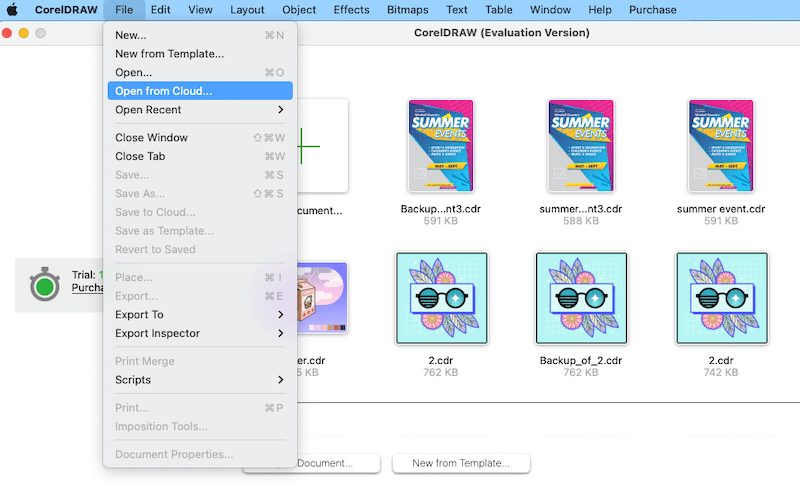Select Open from Cloud... menu item
The image size is (800, 492).
click(200, 91)
